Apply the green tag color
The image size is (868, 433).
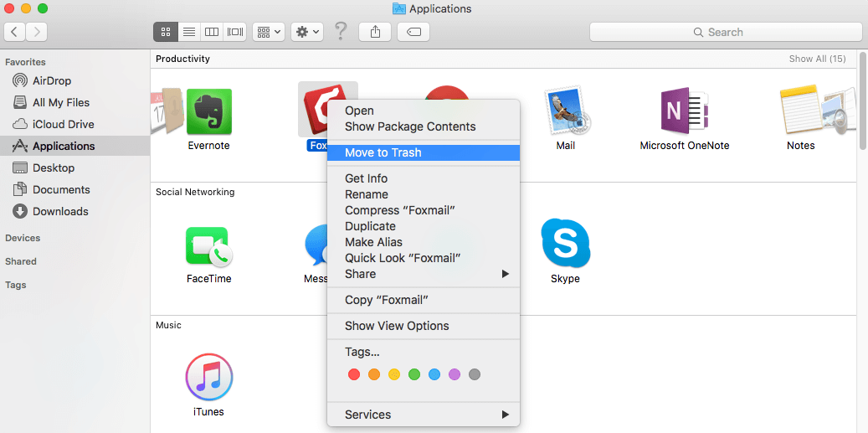414,375
